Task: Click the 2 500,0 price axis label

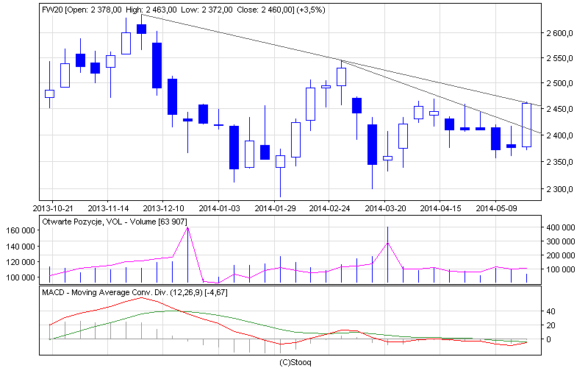Action: pyautogui.click(x=559, y=83)
